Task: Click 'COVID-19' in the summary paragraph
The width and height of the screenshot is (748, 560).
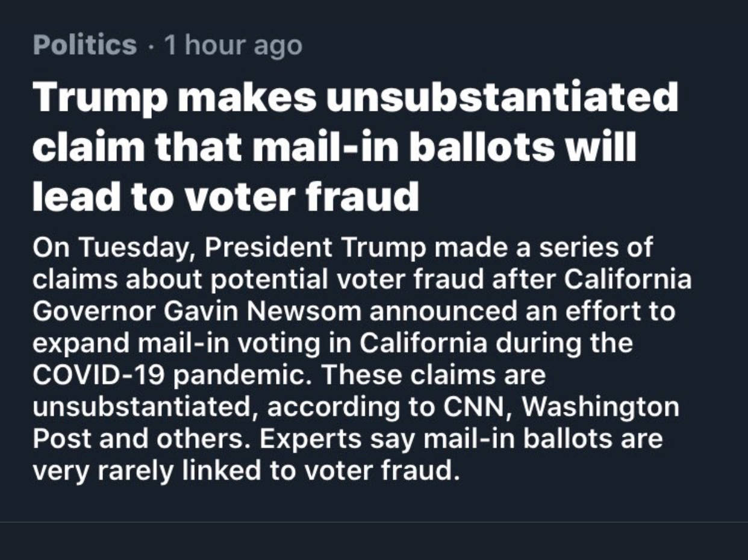Action: click(x=99, y=375)
